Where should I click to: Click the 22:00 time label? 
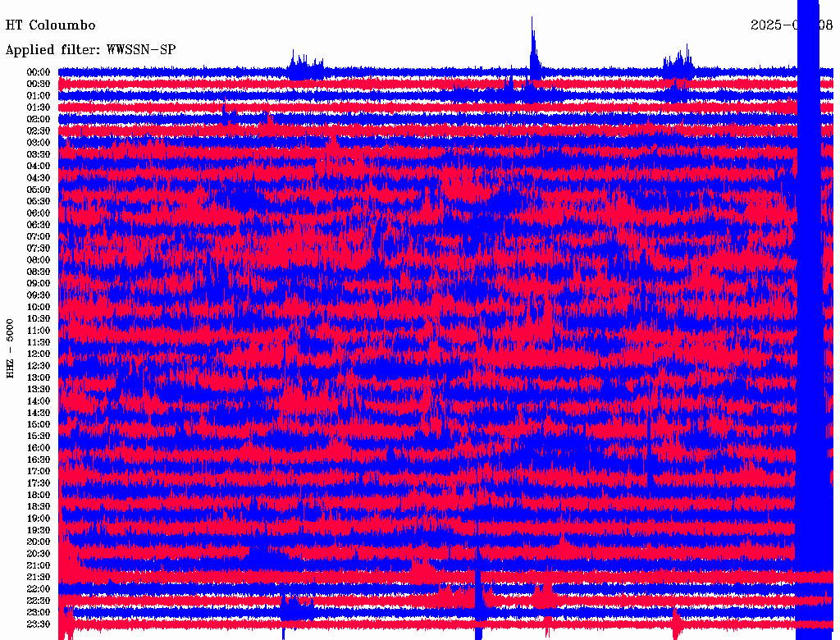[x=39, y=589]
